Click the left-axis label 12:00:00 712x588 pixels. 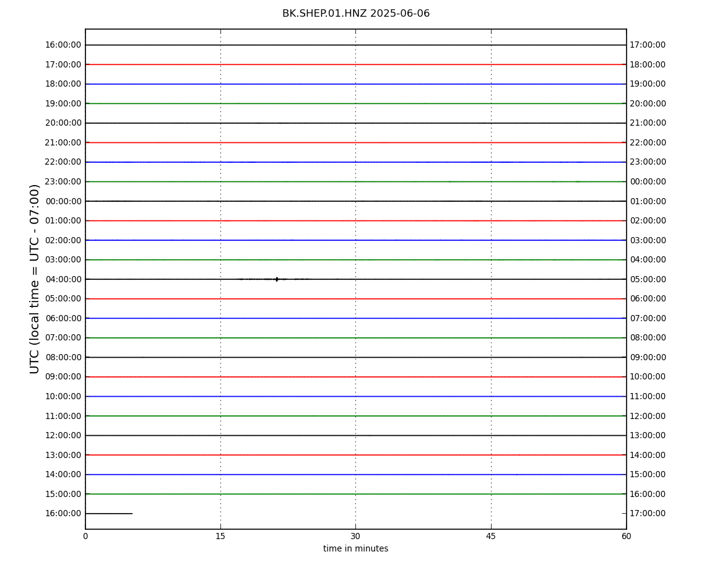point(63,436)
